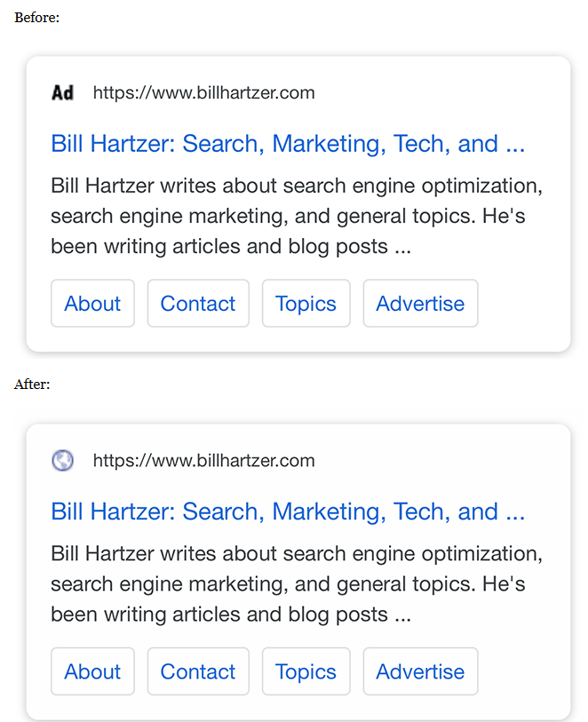The height and width of the screenshot is (722, 588).
Task: Select the Contact sitelink in the After card
Action: click(x=198, y=671)
